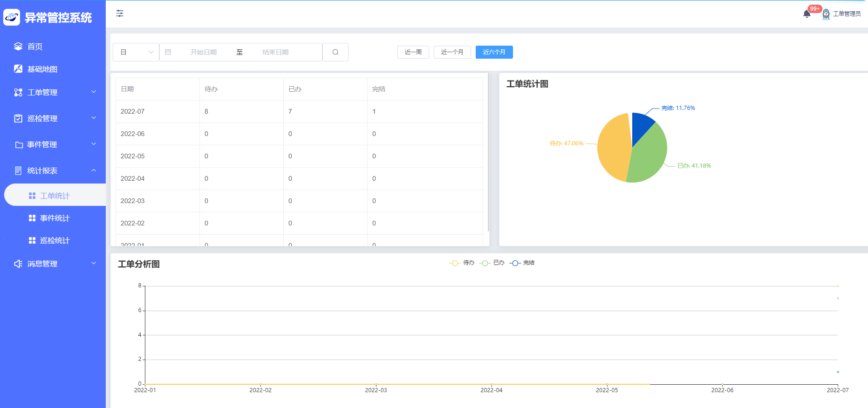The image size is (868, 408).
Task: Open 消息管理 menu
Action: click(53, 264)
